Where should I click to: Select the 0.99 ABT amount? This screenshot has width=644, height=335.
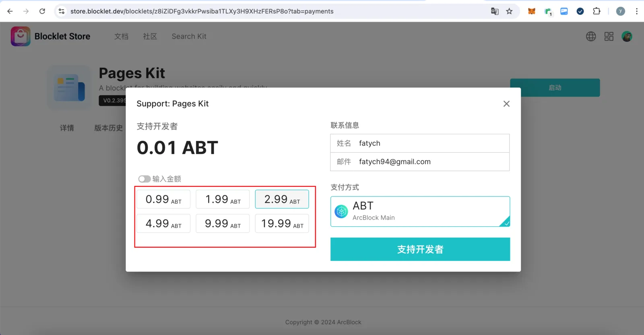tap(163, 199)
